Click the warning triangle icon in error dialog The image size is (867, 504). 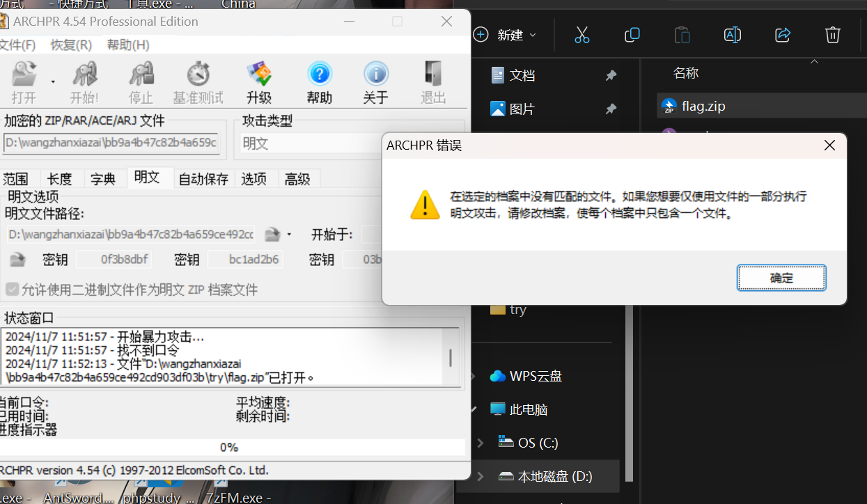pos(425,205)
